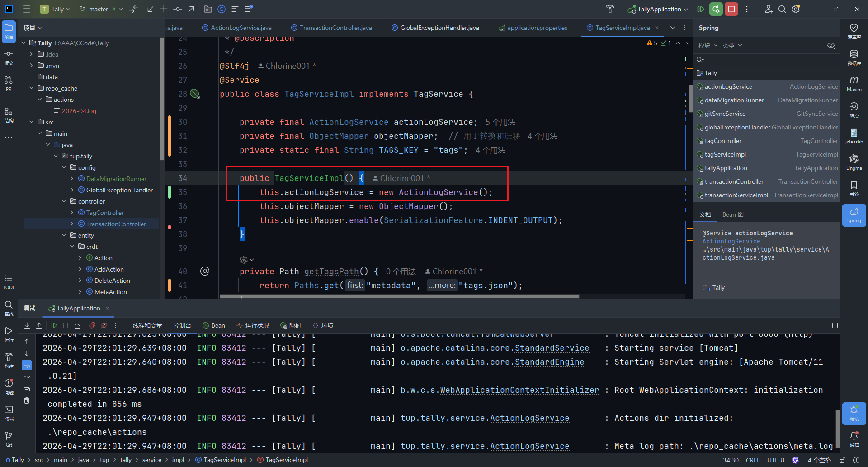The height and width of the screenshot is (467, 868).
Task: Click the Push arrow icon in the top toolbar
Action: (x=192, y=9)
